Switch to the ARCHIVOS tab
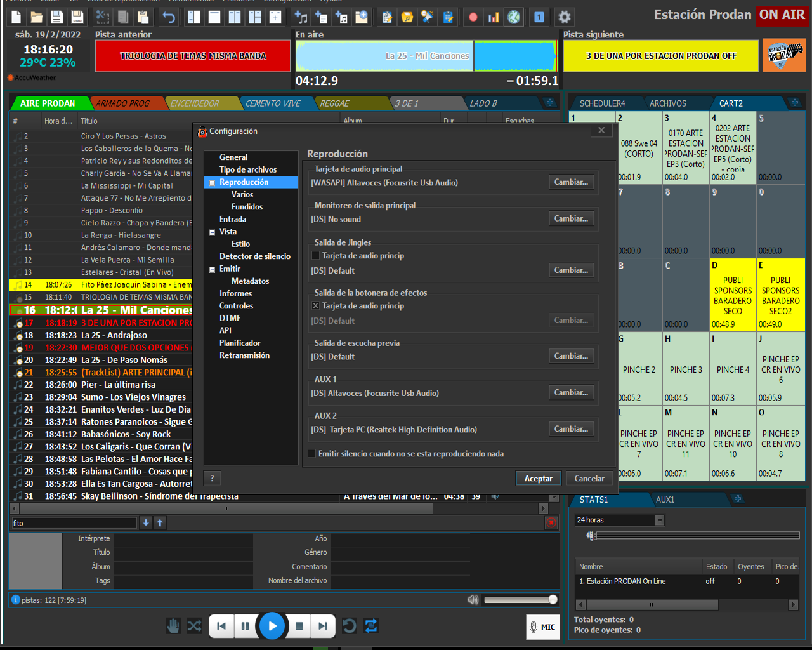 coord(668,103)
